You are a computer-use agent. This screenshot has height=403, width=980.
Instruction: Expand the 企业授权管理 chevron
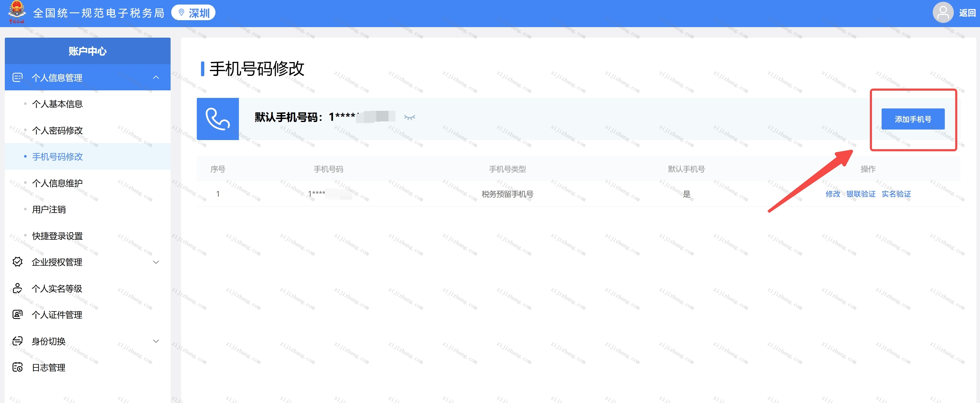pyautogui.click(x=156, y=262)
